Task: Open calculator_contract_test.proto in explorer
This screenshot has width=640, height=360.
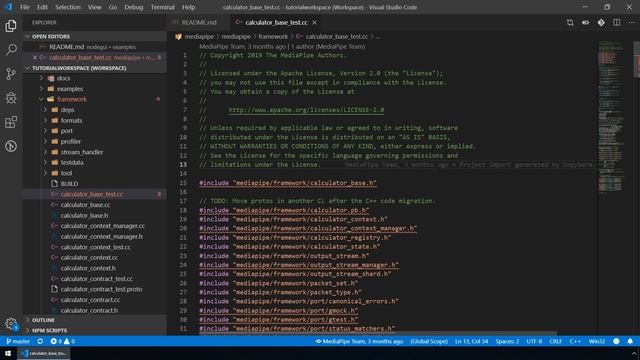Action: 101,289
